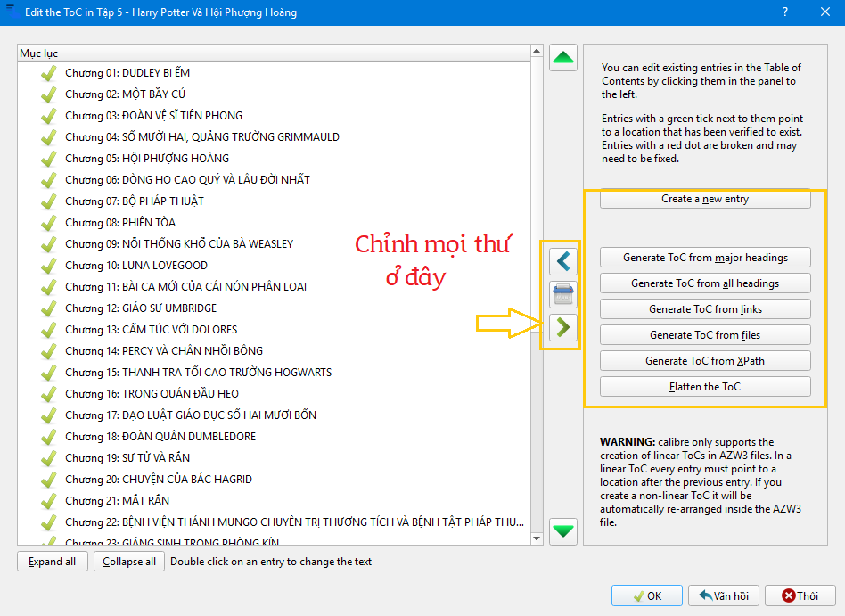Open the dialog help question mark
The height and width of the screenshot is (616, 845).
tap(785, 12)
